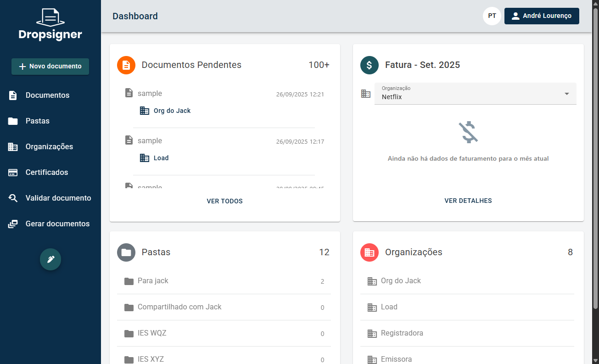Click VER DETALHES in the Fatura card
599x364 pixels.
pyautogui.click(x=468, y=201)
